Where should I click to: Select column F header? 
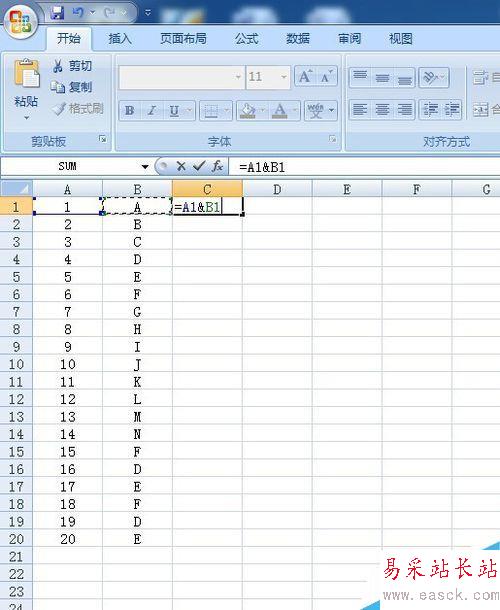417,189
